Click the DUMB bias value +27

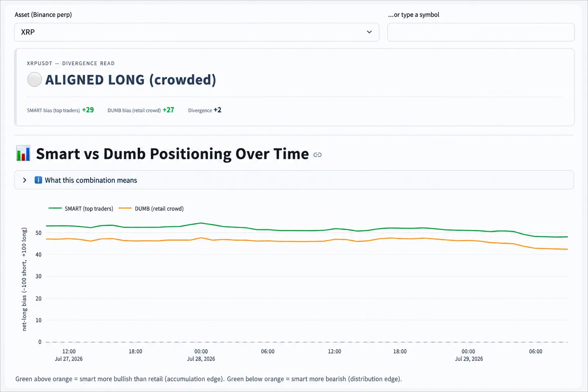168,110
